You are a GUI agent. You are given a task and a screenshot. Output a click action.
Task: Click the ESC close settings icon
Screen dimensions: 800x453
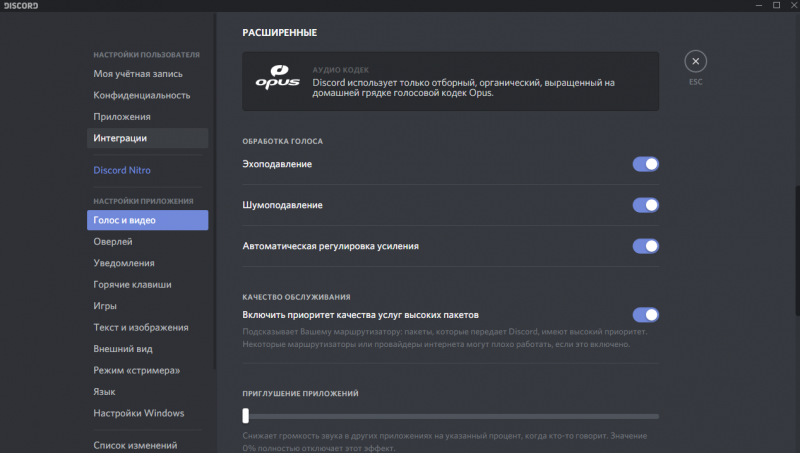696,61
